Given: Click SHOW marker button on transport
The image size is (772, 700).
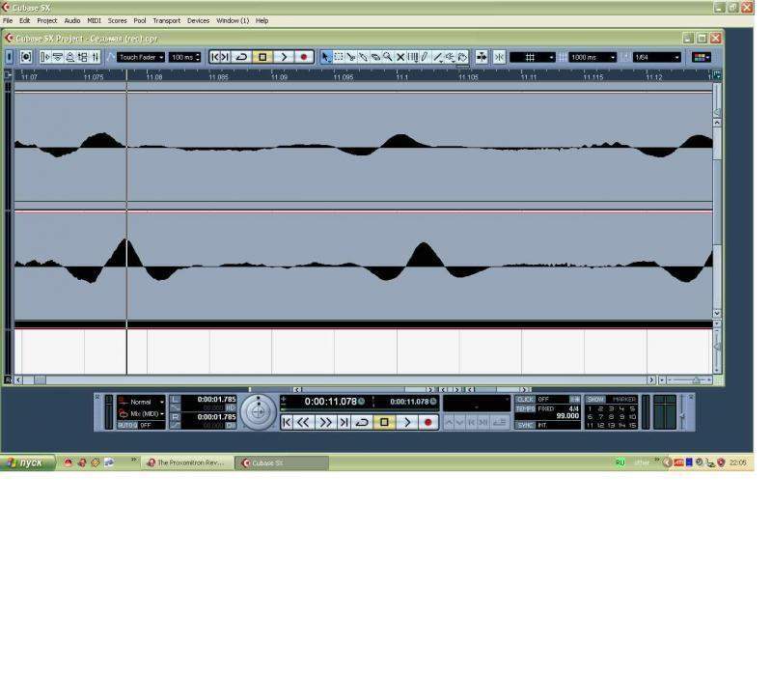Looking at the screenshot, I should [x=595, y=400].
